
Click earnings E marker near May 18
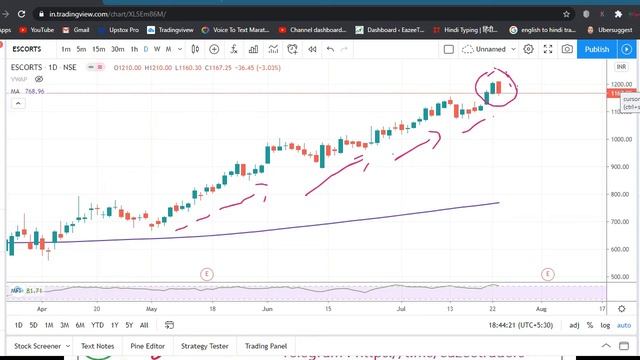[207, 274]
